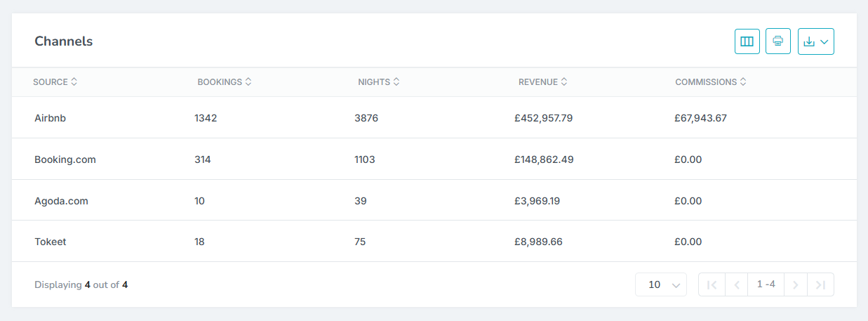
Task: Open the download export dropdown
Action: [815, 41]
